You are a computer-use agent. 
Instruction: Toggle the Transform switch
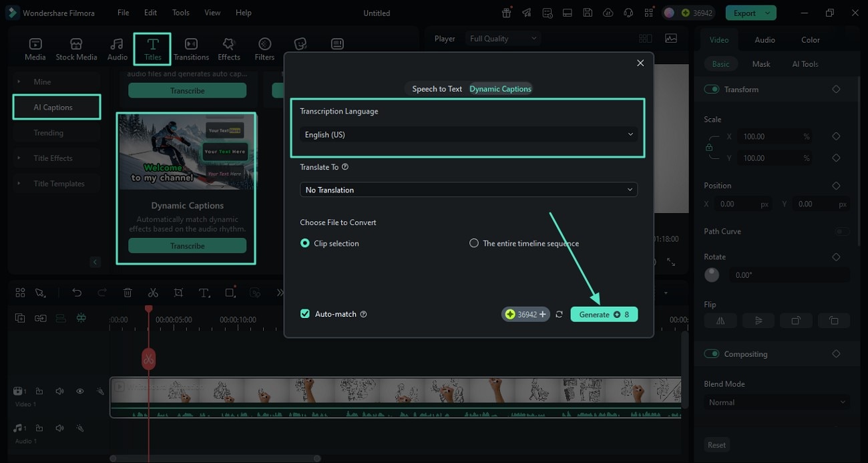[712, 89]
